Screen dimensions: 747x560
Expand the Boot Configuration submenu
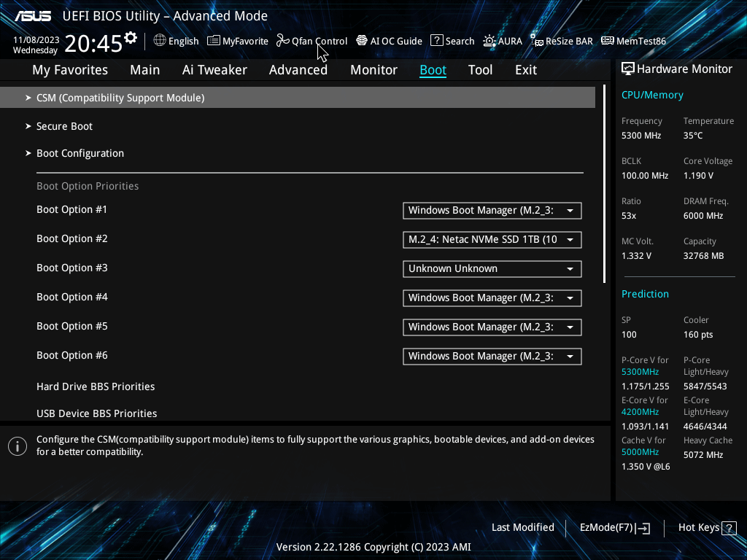point(75,153)
